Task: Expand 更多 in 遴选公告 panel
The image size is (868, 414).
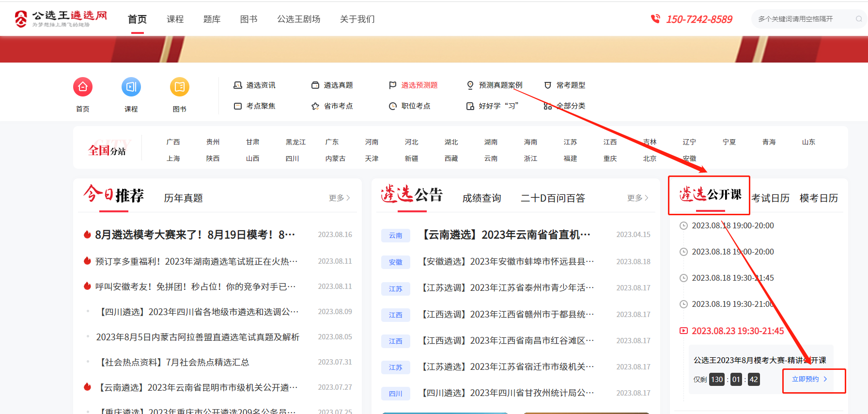Action: point(637,198)
